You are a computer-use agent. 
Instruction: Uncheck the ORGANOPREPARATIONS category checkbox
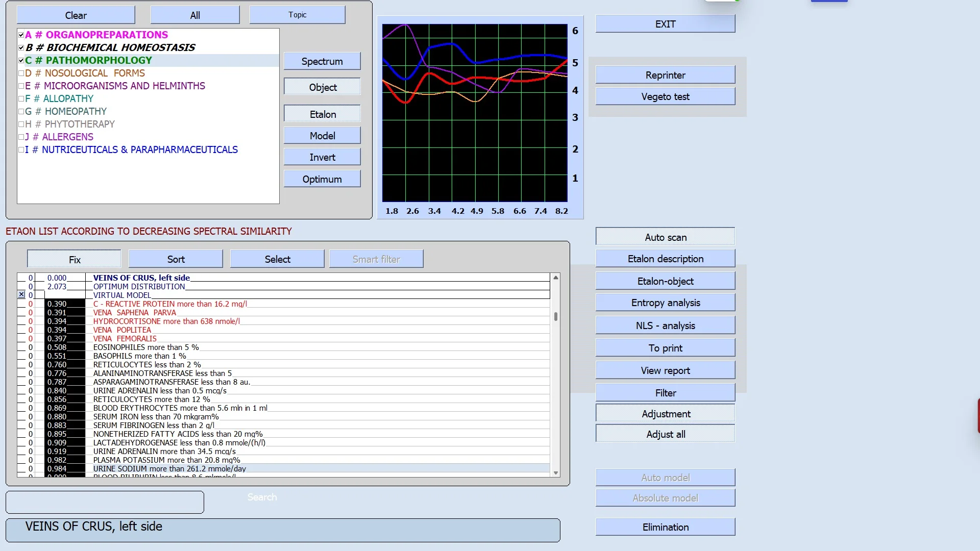click(21, 35)
